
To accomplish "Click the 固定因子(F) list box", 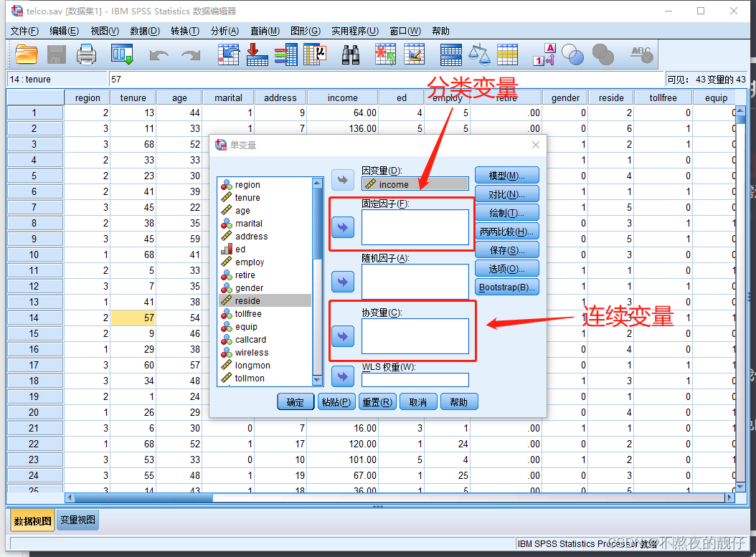I will click(415, 227).
